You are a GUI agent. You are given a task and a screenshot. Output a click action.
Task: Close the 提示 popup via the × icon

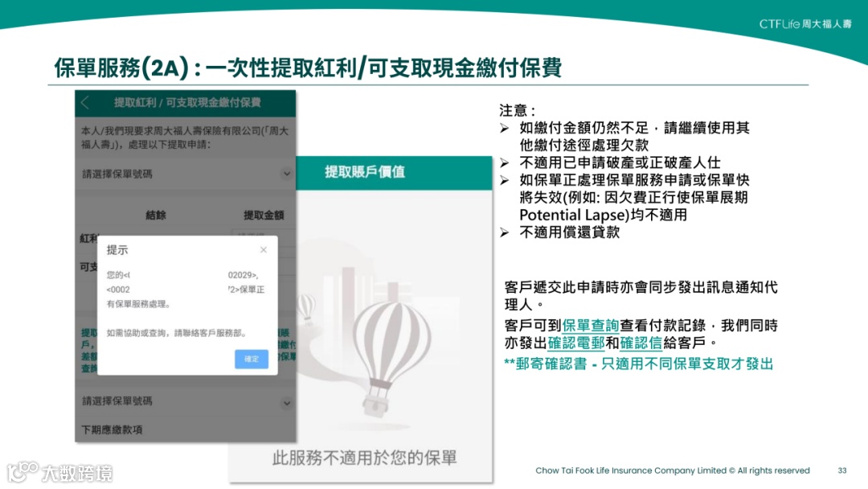point(264,249)
